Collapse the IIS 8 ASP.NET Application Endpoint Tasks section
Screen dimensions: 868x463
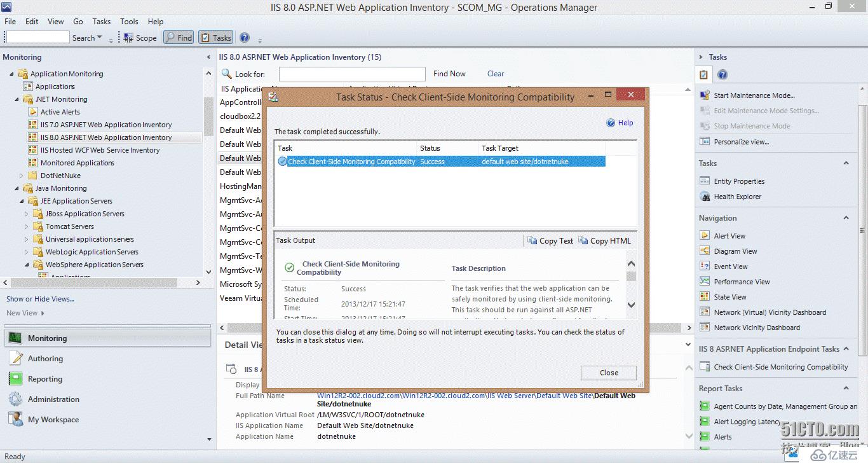[x=846, y=349]
